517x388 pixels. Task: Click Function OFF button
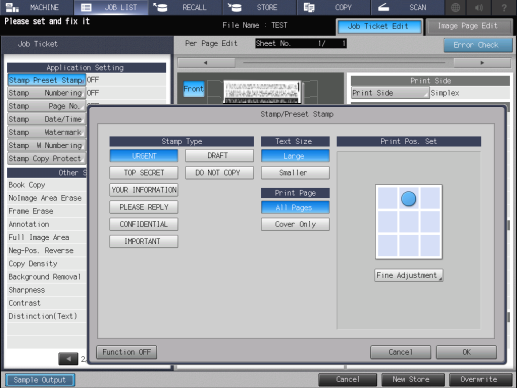[126, 352]
